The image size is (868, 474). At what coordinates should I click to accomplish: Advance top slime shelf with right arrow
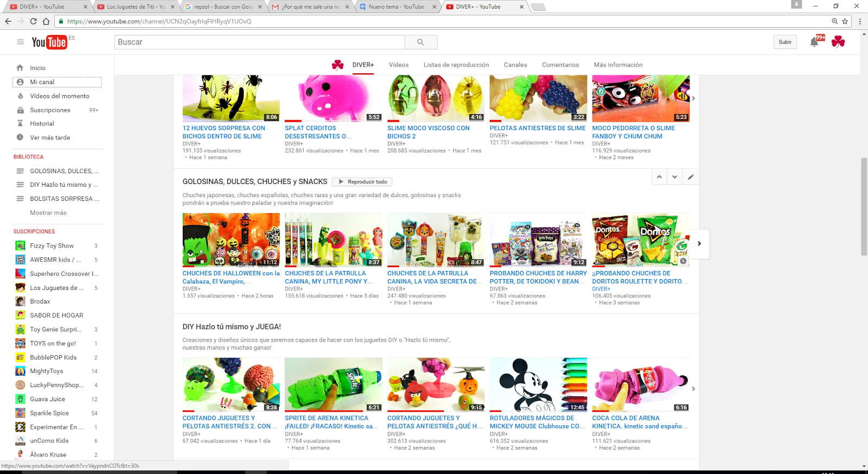tap(693, 98)
